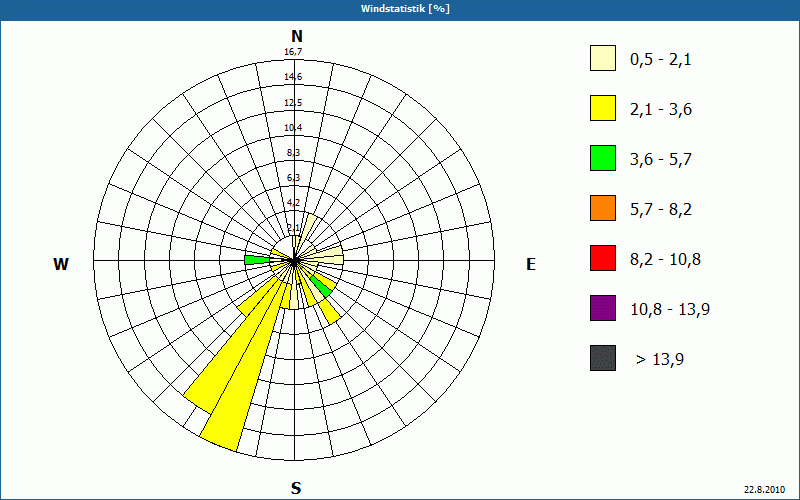The width and height of the screenshot is (800, 500).
Task: Click the green 3,6 - 5,7 legend swatch
Action: (x=603, y=158)
